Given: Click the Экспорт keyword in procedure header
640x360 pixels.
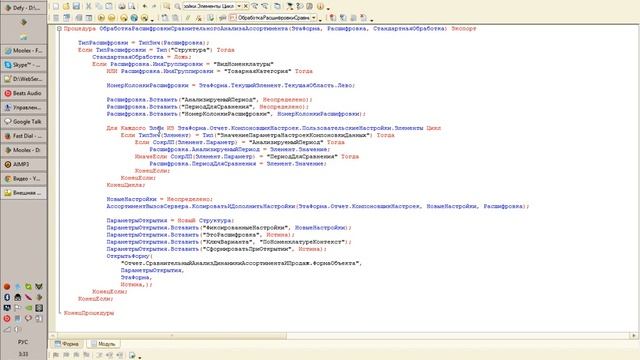Looking at the screenshot, I should coord(464,29).
